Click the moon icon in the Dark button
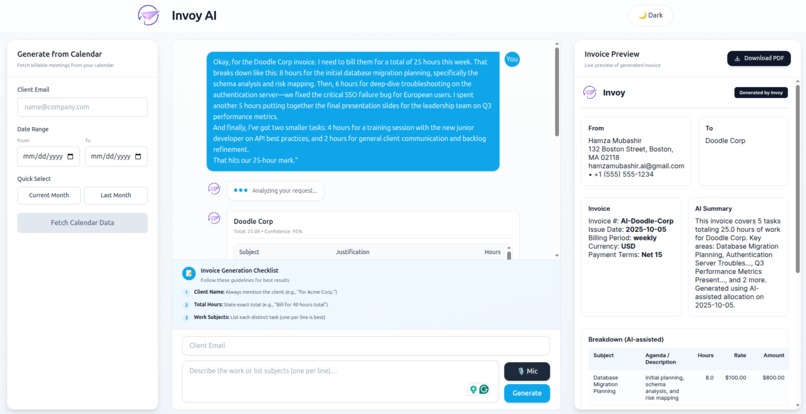 [x=642, y=15]
